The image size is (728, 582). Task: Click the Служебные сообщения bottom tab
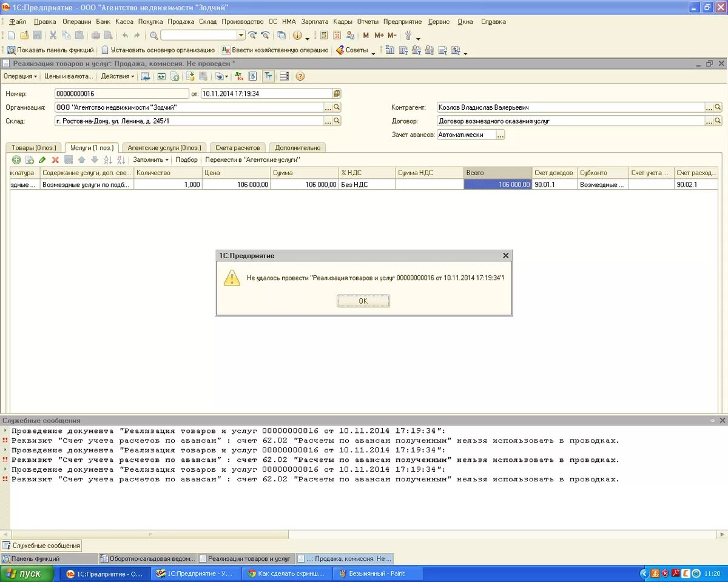41,546
